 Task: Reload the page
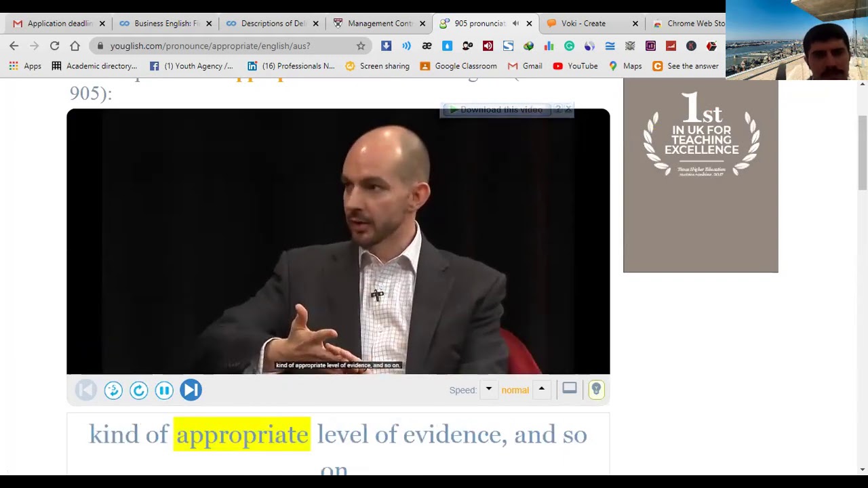coord(54,45)
